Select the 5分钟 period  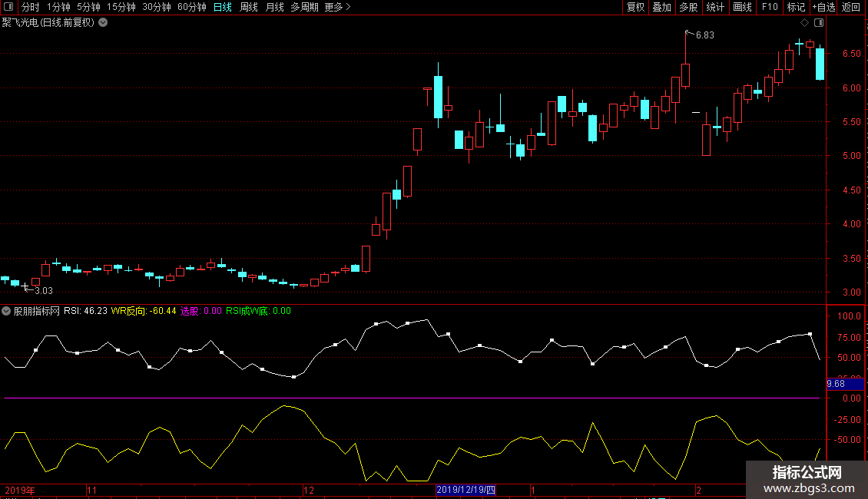tap(88, 7)
